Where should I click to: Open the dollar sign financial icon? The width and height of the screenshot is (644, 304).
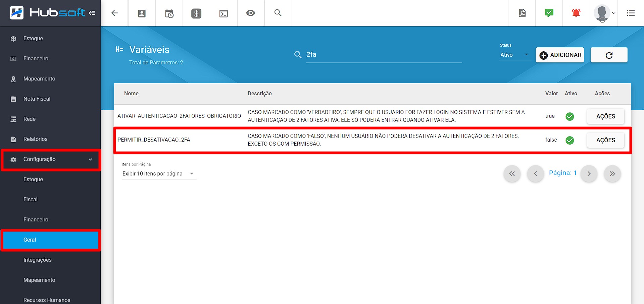click(x=196, y=13)
